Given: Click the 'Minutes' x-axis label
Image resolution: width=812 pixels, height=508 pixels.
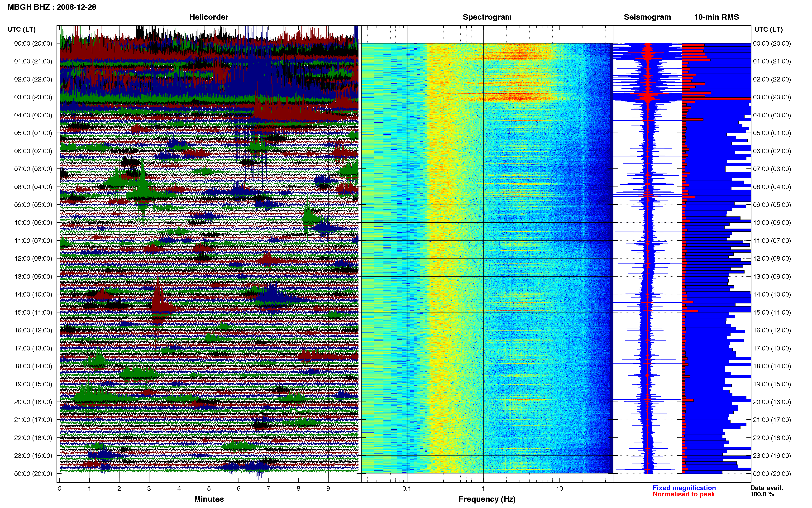Looking at the screenshot, I should point(209,499).
